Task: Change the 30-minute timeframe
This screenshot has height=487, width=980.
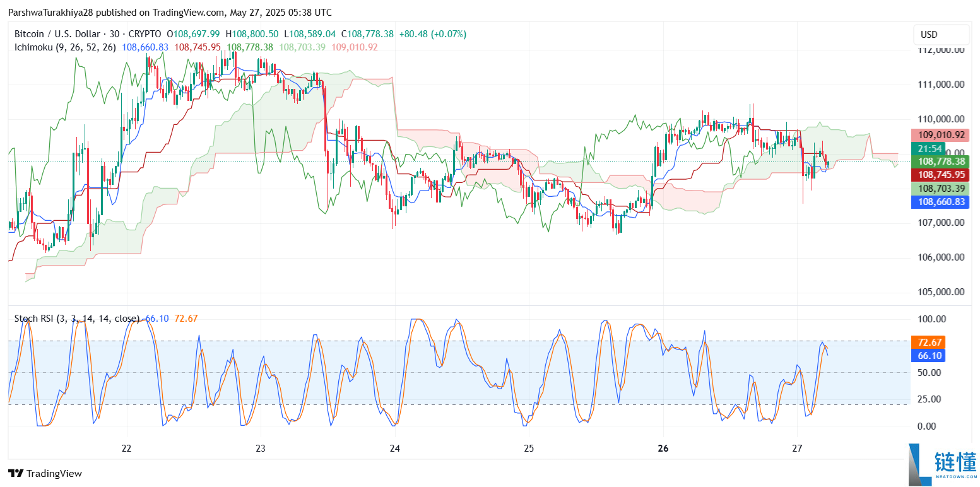Action: 119,34
